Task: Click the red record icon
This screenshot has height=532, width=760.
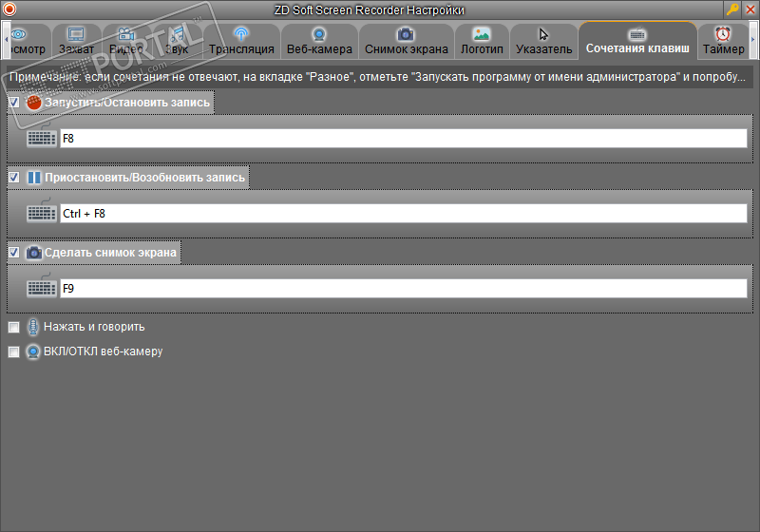Action: coord(34,103)
